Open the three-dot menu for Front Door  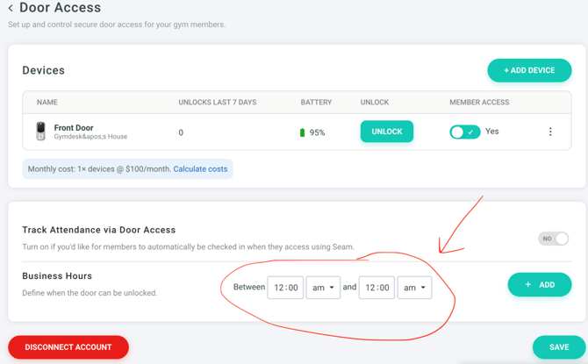[550, 132]
